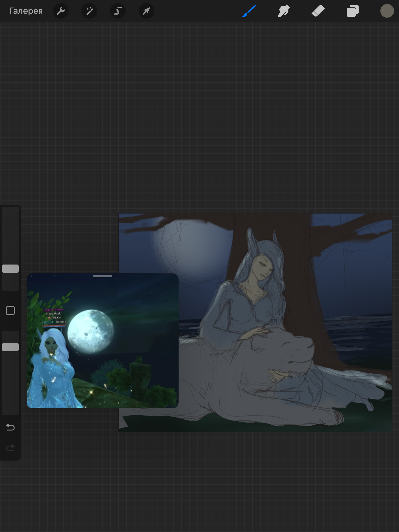
Task: Open the Actions wrench menu
Action: click(x=61, y=11)
